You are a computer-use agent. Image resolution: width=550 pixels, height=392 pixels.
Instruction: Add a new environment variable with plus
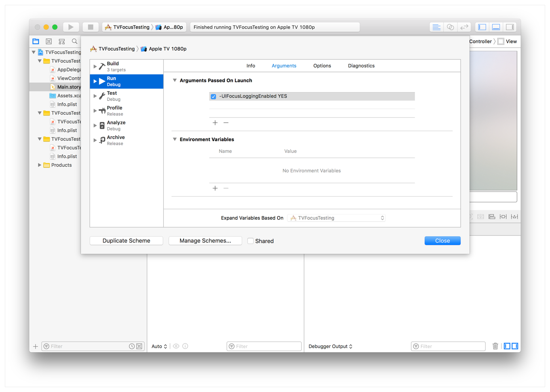(215, 189)
